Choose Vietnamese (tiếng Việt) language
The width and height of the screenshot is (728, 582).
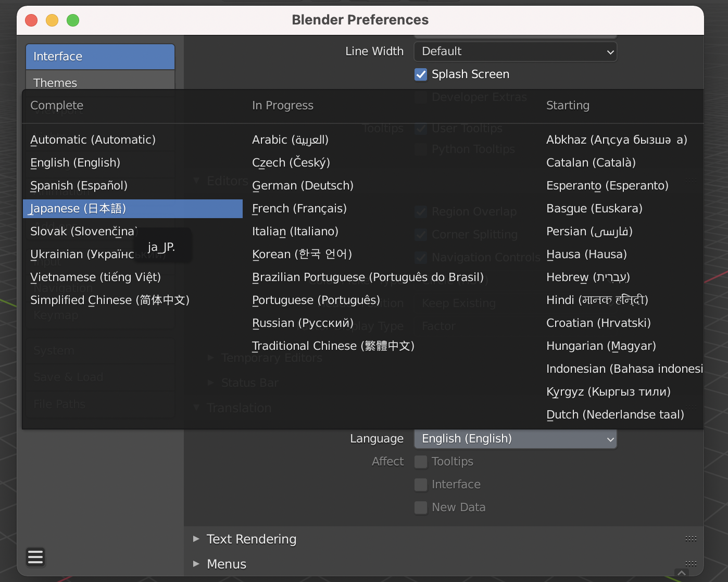133,277
